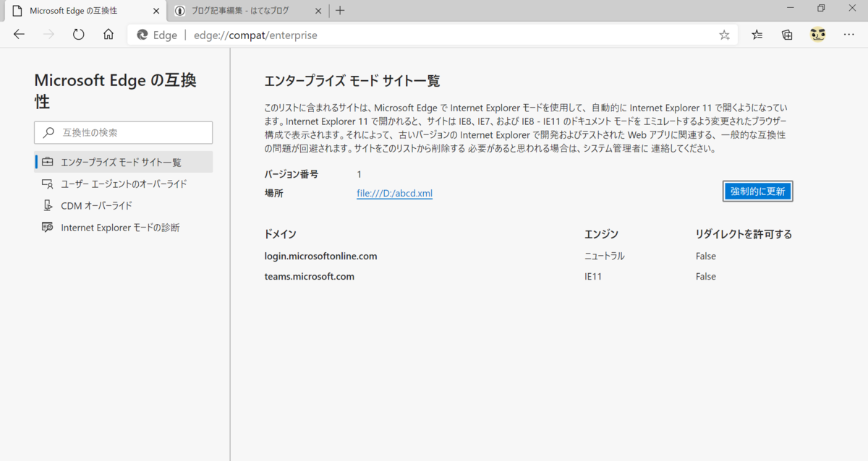Open CDM オーバーライド sidebar item

tap(124, 205)
